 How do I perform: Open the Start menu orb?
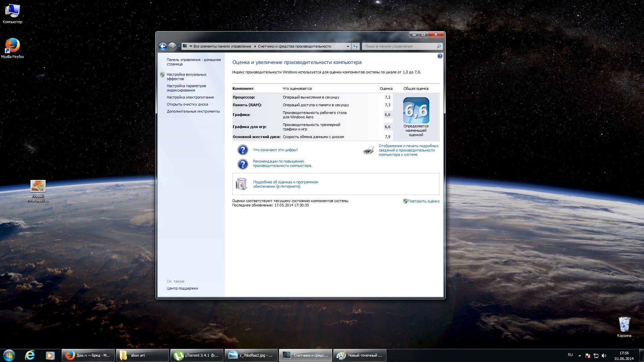9,355
